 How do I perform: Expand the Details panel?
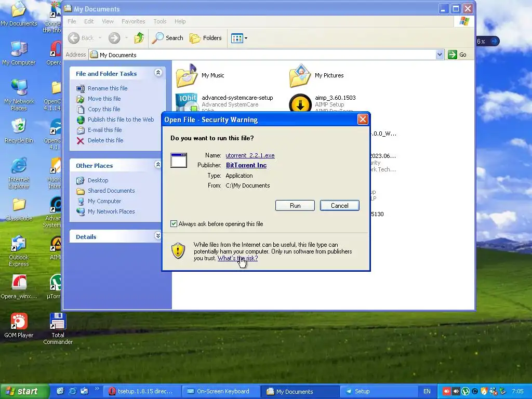tap(158, 236)
